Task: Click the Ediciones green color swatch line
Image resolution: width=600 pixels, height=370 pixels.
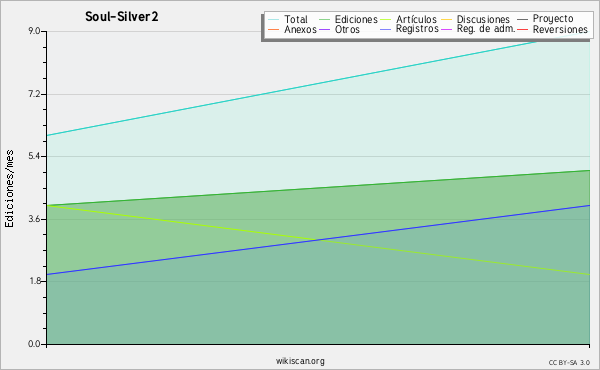Action: tap(324, 19)
